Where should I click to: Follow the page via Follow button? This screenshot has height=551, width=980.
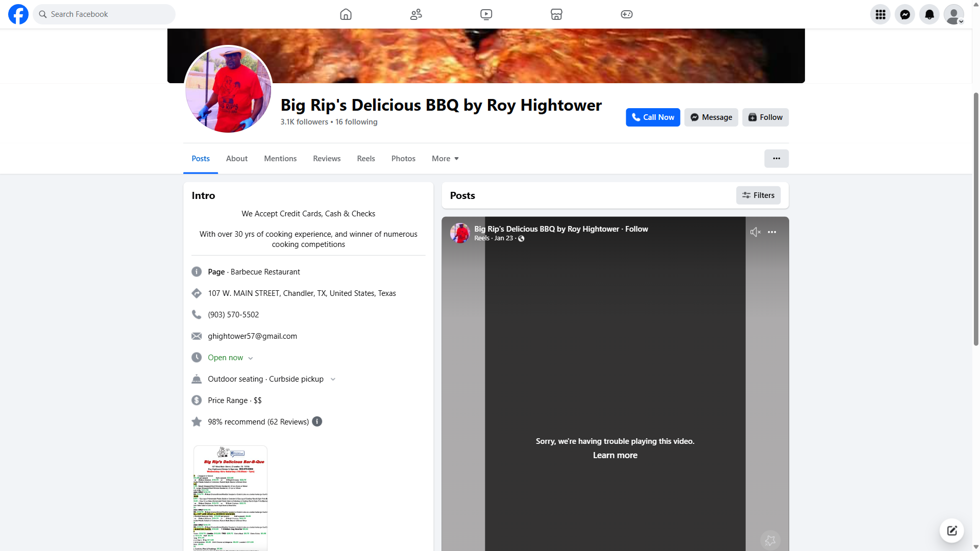coord(765,117)
